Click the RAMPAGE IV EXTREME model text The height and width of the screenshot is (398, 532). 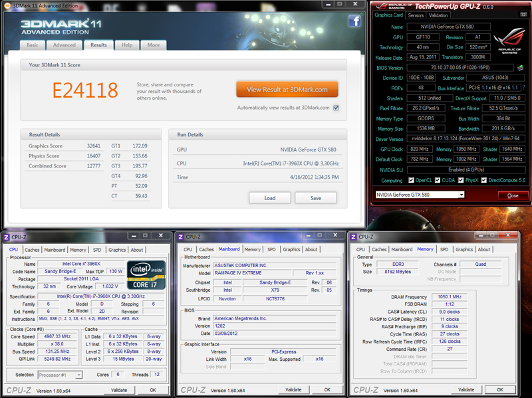238,273
